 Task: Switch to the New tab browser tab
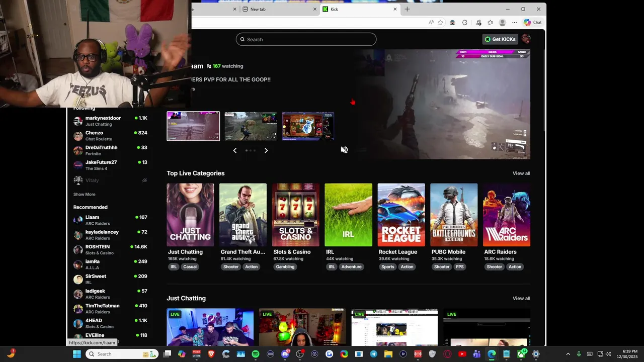click(x=279, y=9)
